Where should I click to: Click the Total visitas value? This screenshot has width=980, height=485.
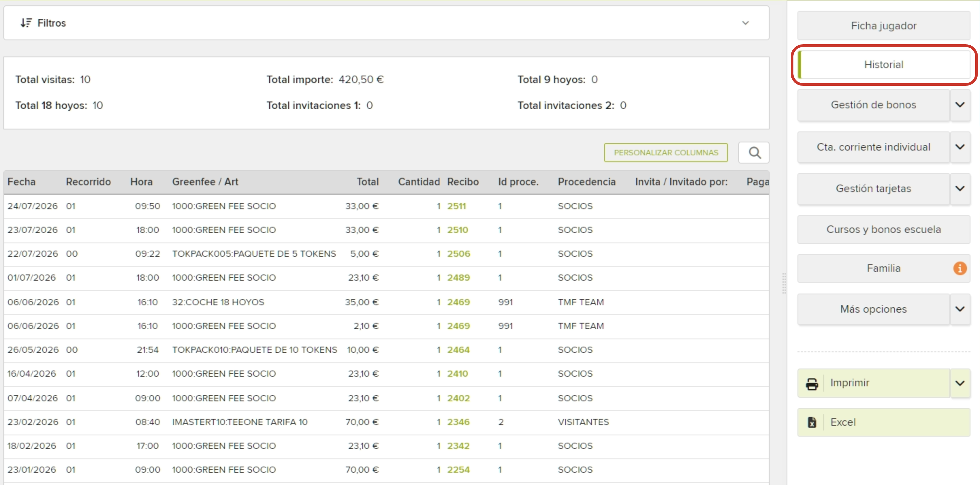(85, 79)
